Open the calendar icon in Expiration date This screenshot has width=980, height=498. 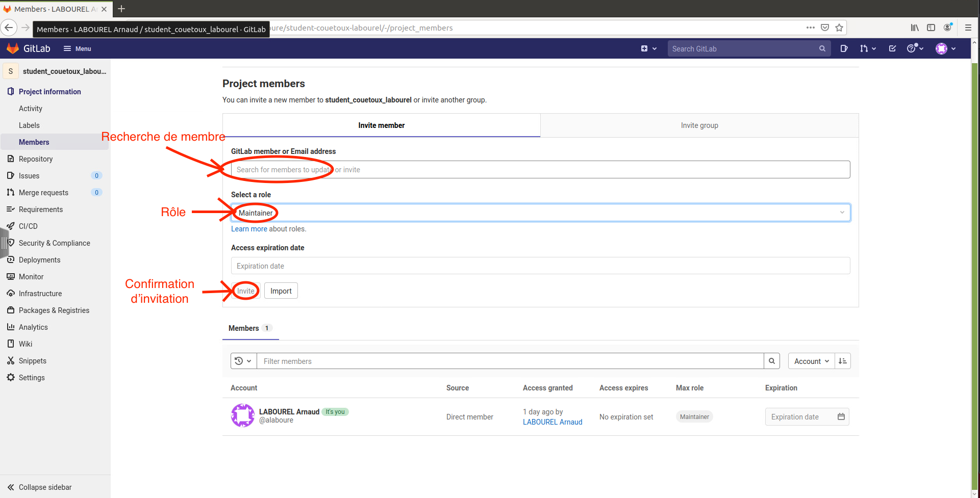pyautogui.click(x=841, y=416)
